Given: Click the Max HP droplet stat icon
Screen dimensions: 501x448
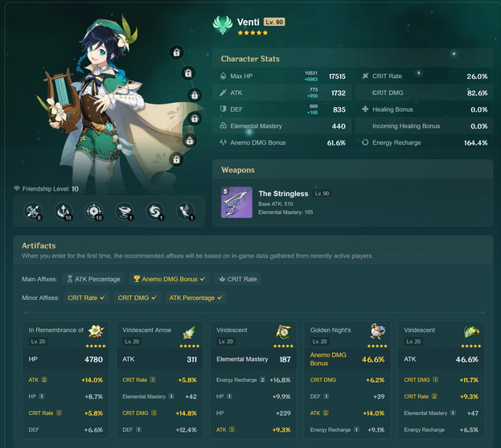Looking at the screenshot, I should click(x=223, y=76).
